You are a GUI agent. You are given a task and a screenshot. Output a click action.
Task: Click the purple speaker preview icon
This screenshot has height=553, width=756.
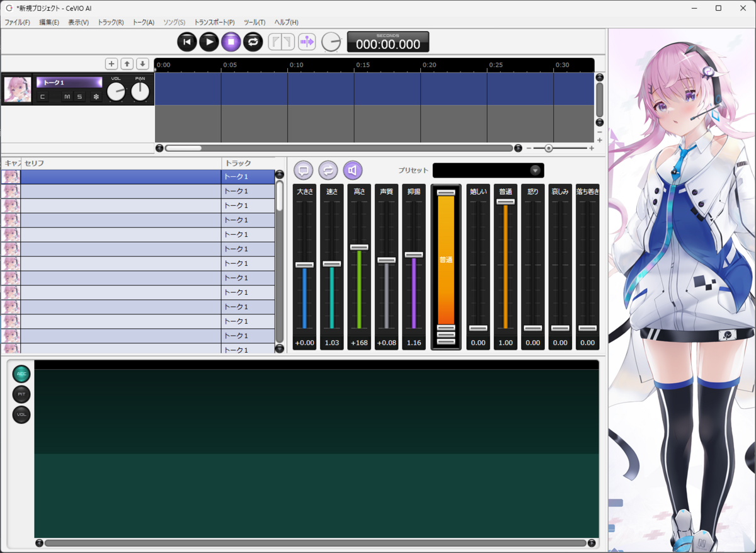tap(353, 170)
